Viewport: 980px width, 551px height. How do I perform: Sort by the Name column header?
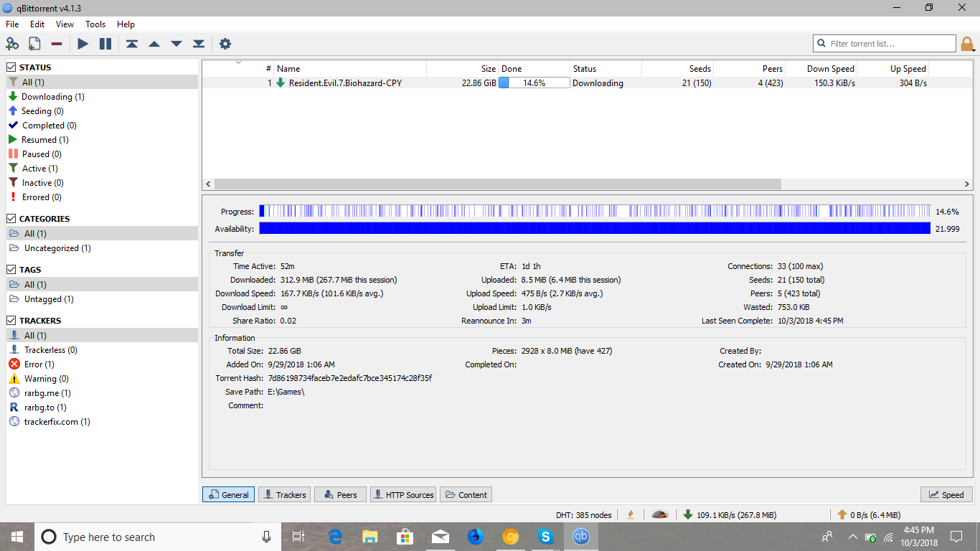pos(350,69)
